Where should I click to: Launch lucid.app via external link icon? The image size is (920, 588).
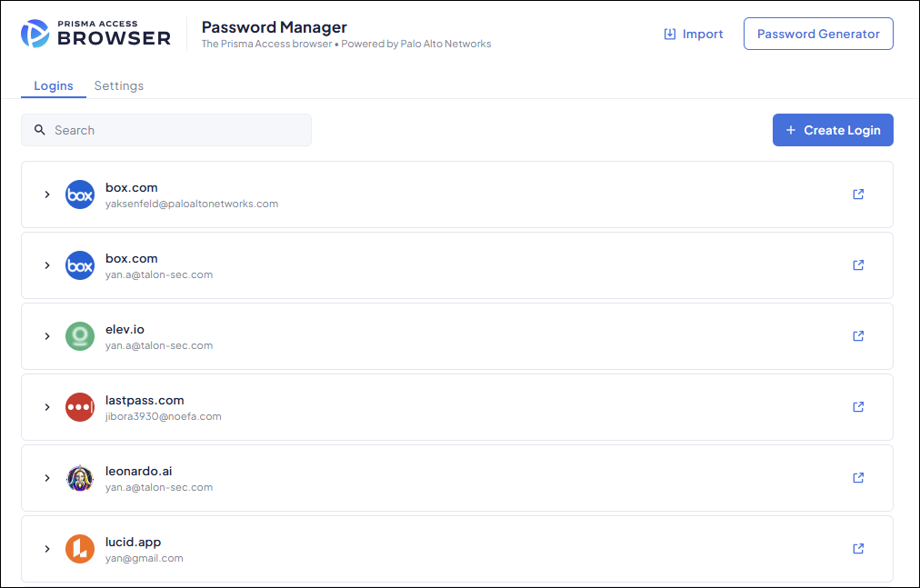858,549
